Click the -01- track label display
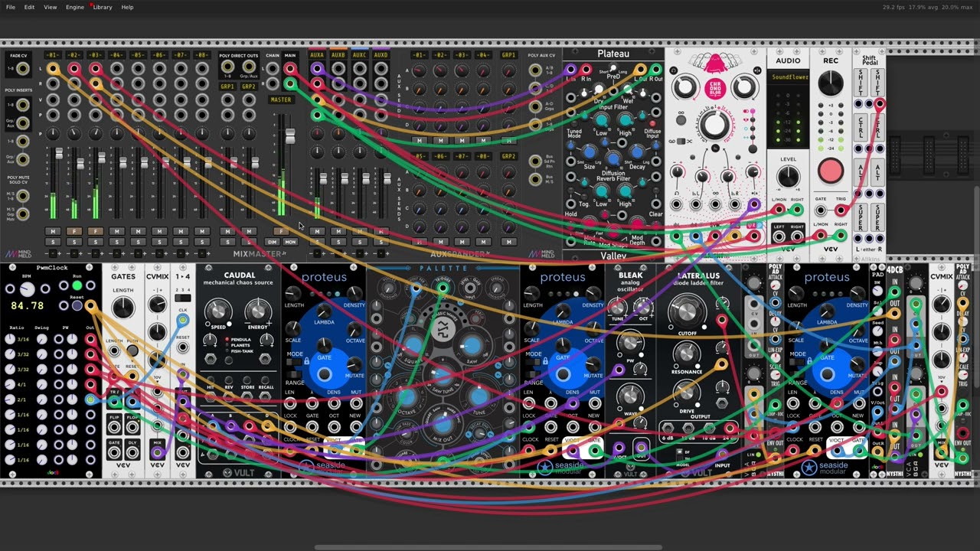980x551 pixels. click(52, 55)
